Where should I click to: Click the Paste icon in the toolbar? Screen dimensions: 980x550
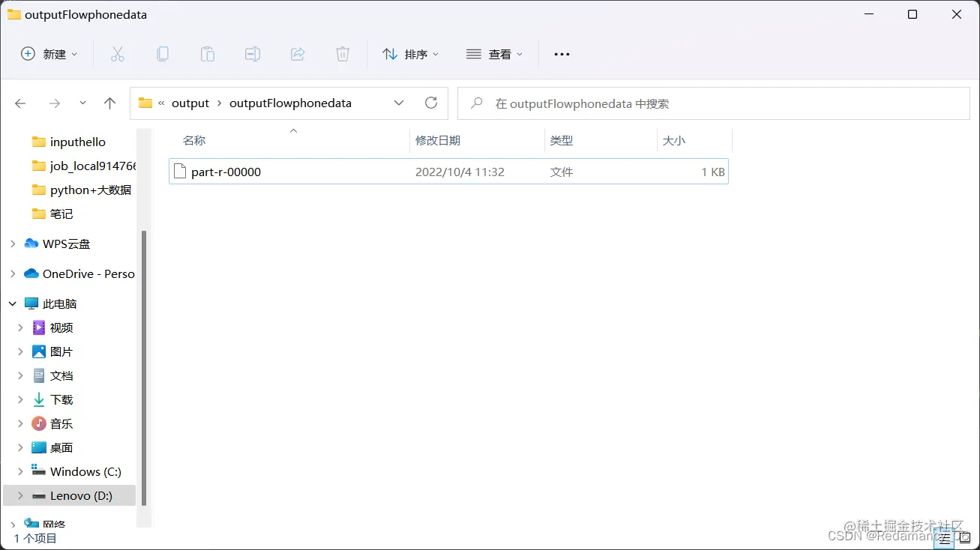(208, 53)
